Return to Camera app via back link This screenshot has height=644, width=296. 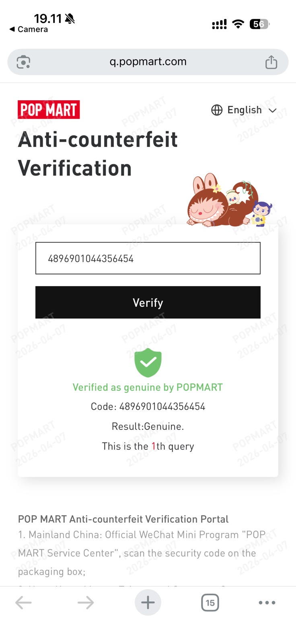pyautogui.click(x=29, y=29)
